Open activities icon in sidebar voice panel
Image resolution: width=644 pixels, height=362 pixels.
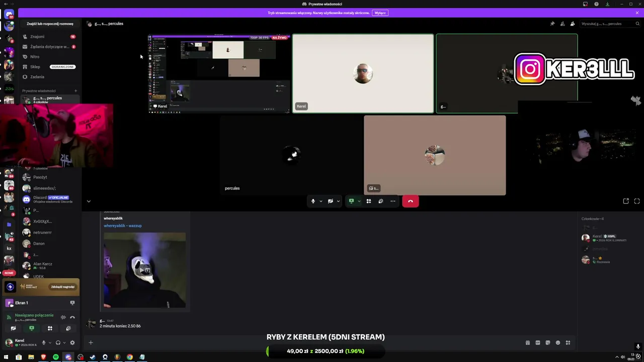(x=50, y=328)
